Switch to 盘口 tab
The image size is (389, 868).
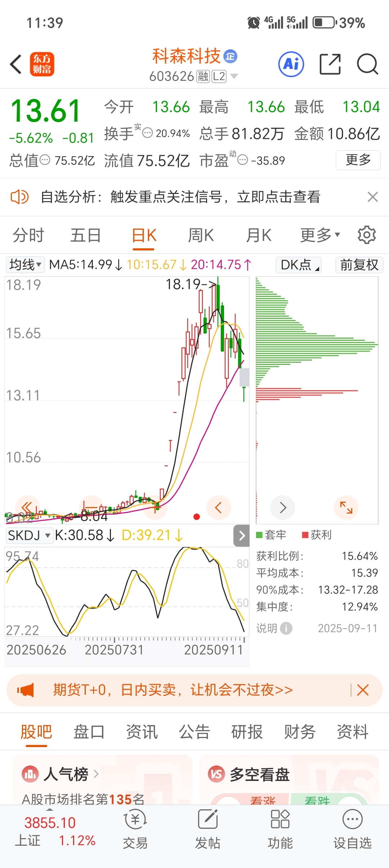(89, 732)
